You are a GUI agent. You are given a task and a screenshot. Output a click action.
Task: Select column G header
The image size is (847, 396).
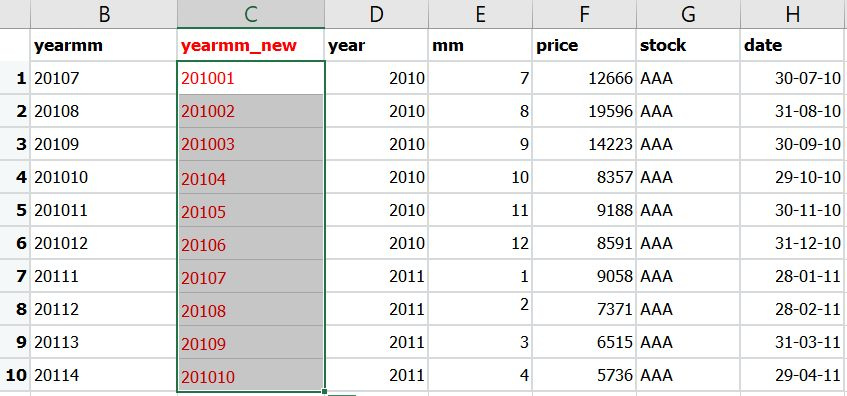point(688,14)
